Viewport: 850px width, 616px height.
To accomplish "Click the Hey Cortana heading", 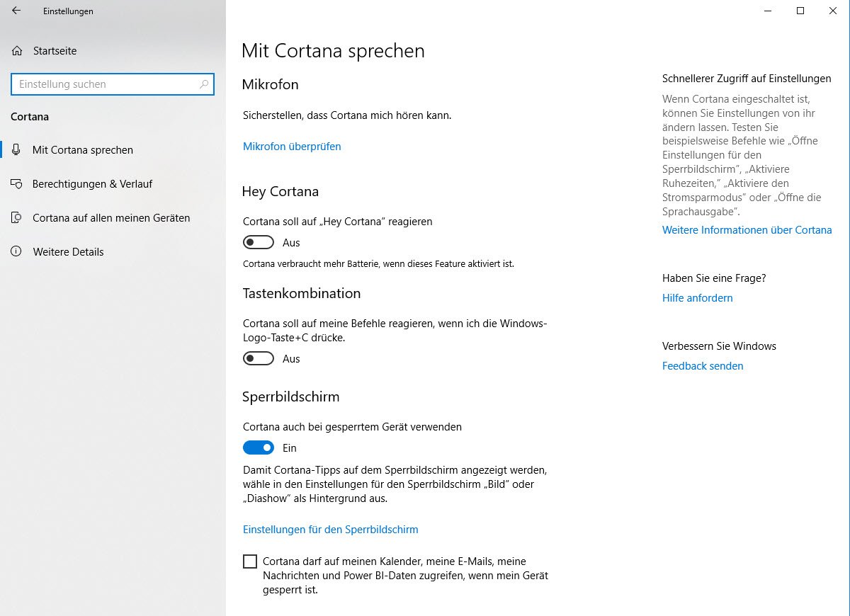I will [x=280, y=191].
